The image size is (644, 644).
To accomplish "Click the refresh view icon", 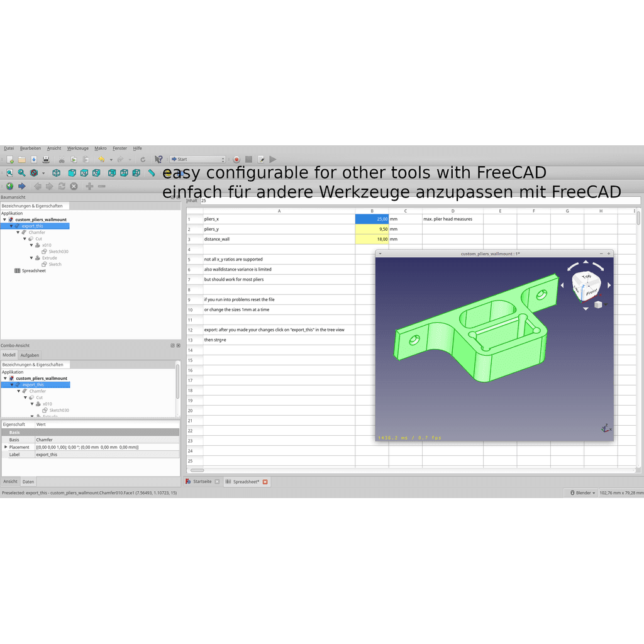I will [x=143, y=159].
